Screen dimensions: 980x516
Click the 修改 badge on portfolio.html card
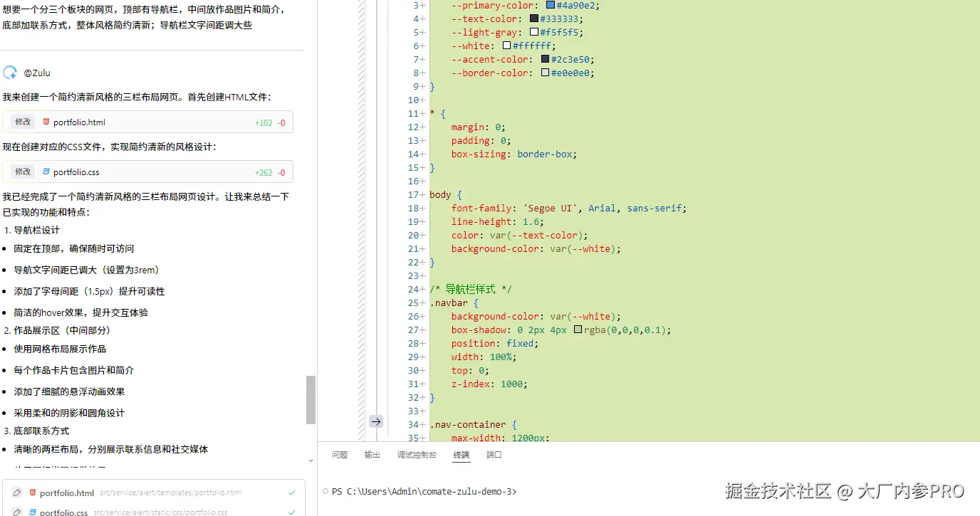coord(23,122)
